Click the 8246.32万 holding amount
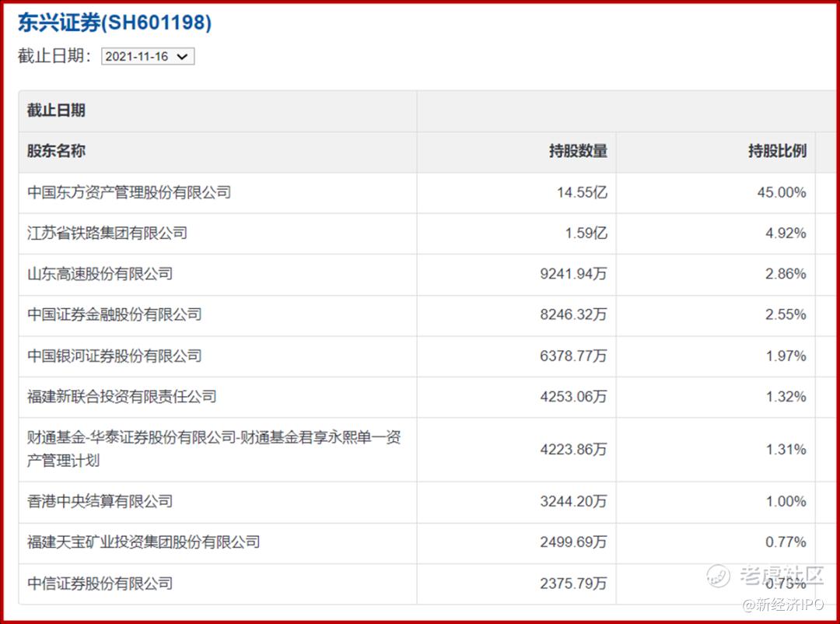 (574, 314)
